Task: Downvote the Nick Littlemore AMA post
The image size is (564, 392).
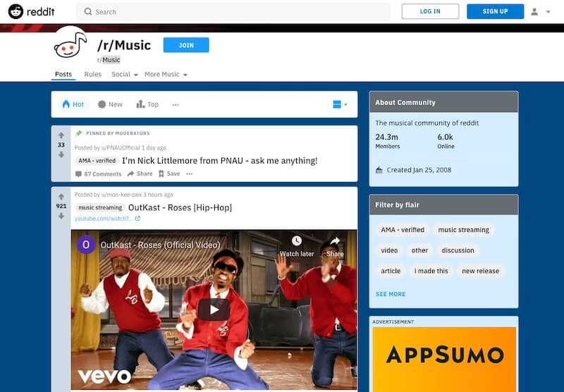Action: (61, 154)
